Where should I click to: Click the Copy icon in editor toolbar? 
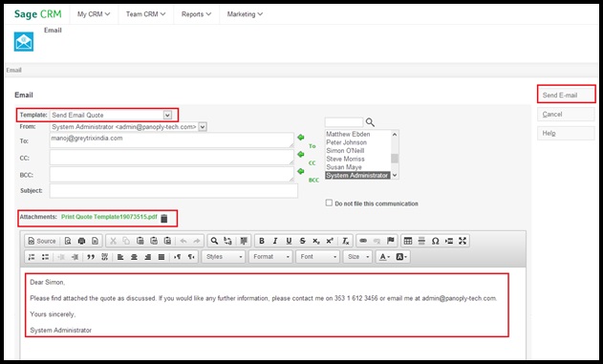pos(126,241)
